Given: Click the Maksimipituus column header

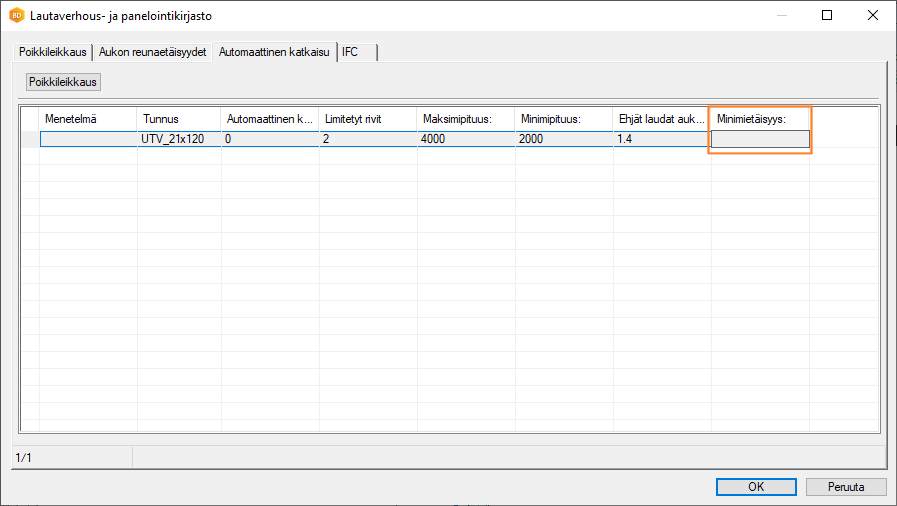Looking at the screenshot, I should [x=465, y=119].
